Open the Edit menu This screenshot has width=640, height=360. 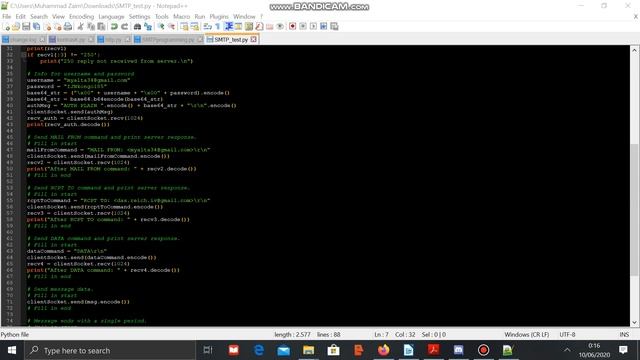[20, 17]
